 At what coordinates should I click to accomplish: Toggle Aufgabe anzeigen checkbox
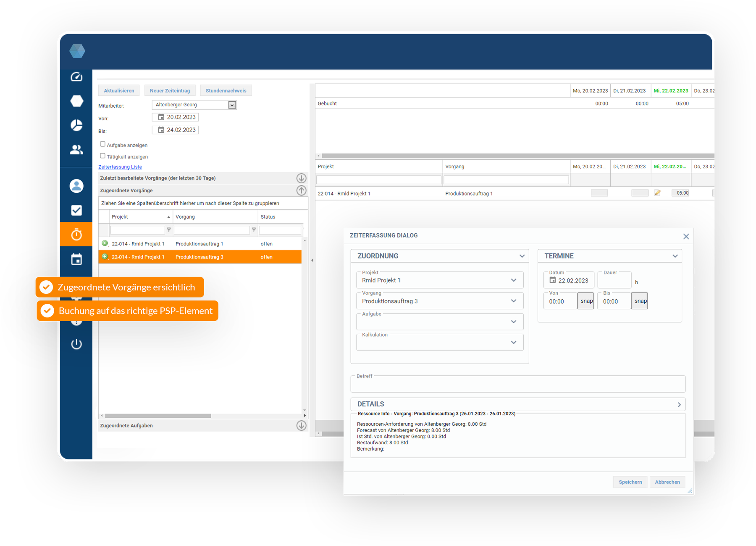click(102, 144)
